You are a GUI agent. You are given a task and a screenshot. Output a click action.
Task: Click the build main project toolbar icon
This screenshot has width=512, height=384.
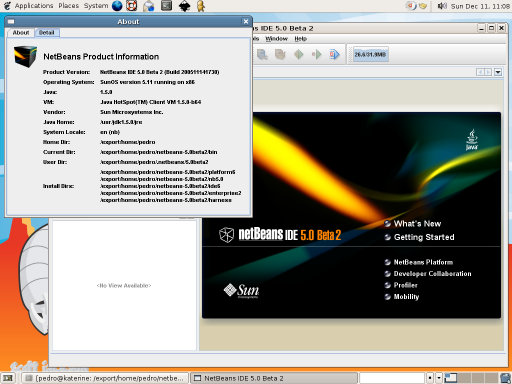[262, 54]
